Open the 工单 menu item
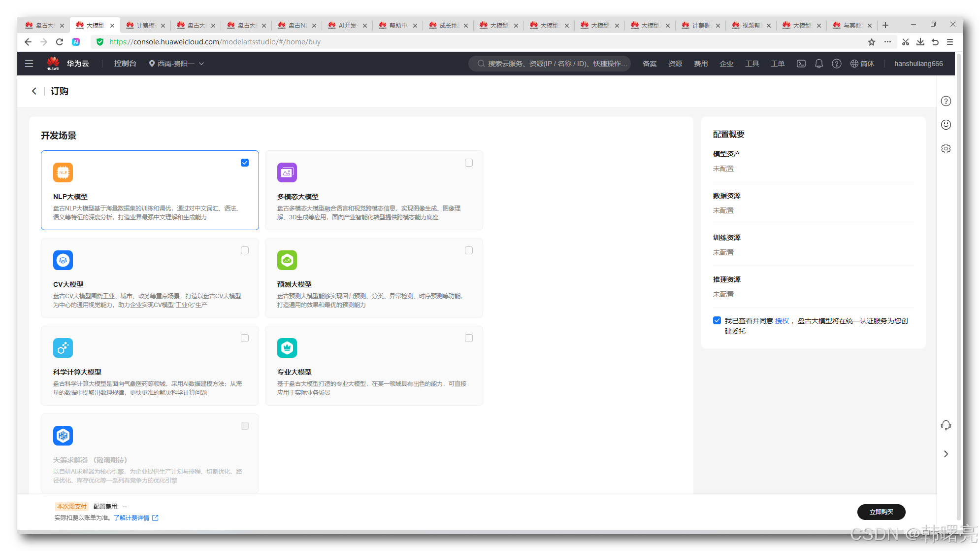This screenshot has height=551, width=980. (x=777, y=64)
